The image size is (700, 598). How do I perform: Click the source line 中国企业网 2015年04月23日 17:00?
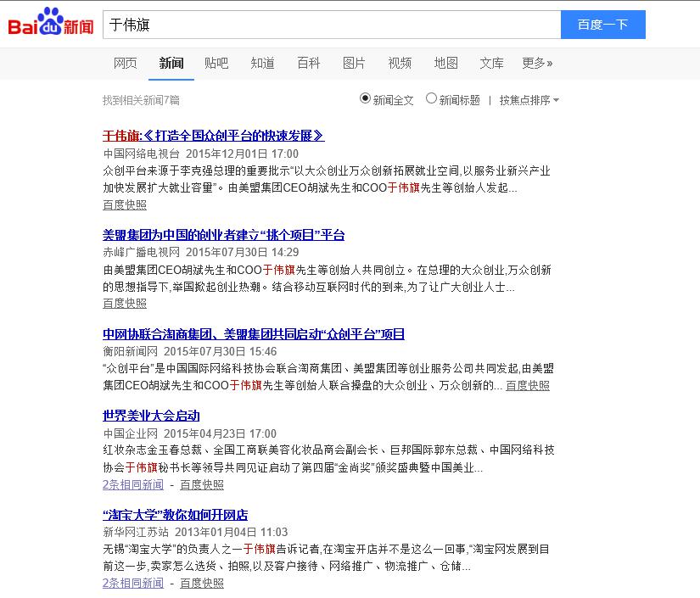click(x=190, y=433)
